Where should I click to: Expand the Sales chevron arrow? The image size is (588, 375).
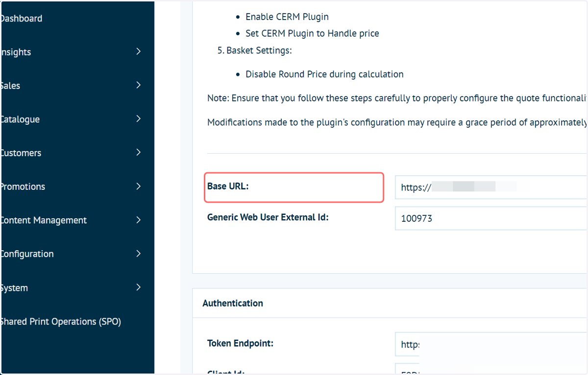tap(139, 85)
